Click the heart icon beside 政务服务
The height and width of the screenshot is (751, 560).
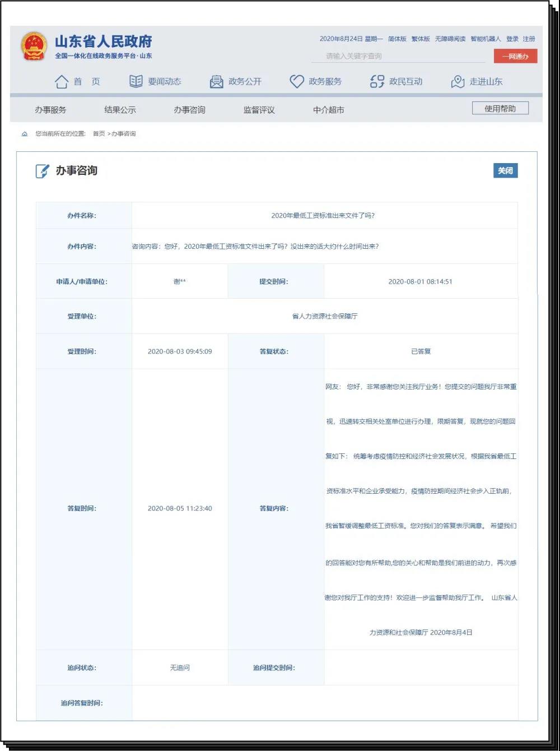click(297, 82)
